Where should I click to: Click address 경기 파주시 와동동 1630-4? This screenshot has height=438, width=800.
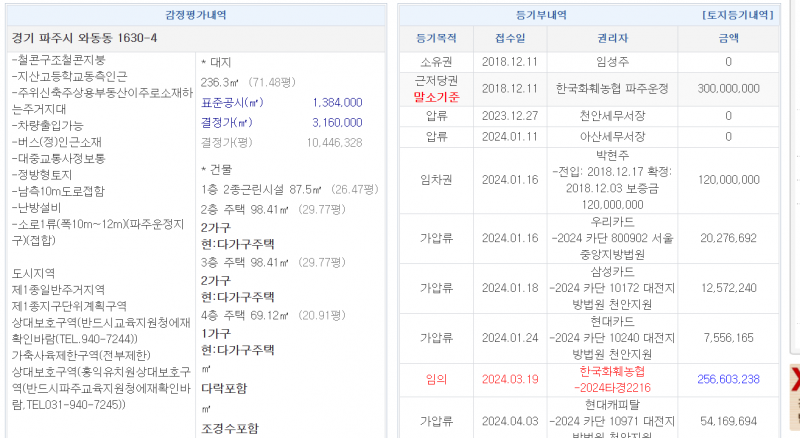coord(84,38)
